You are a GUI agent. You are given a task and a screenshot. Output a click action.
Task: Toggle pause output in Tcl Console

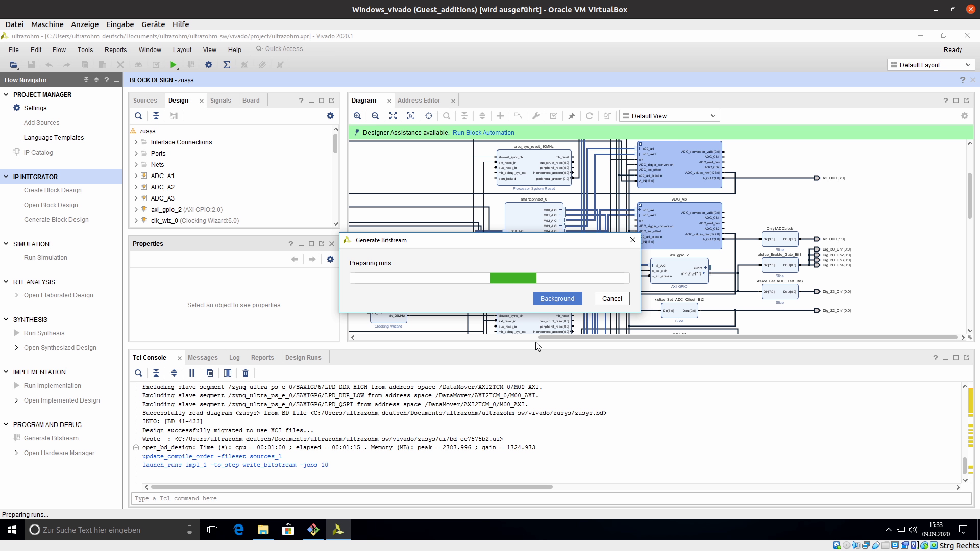coord(192,373)
